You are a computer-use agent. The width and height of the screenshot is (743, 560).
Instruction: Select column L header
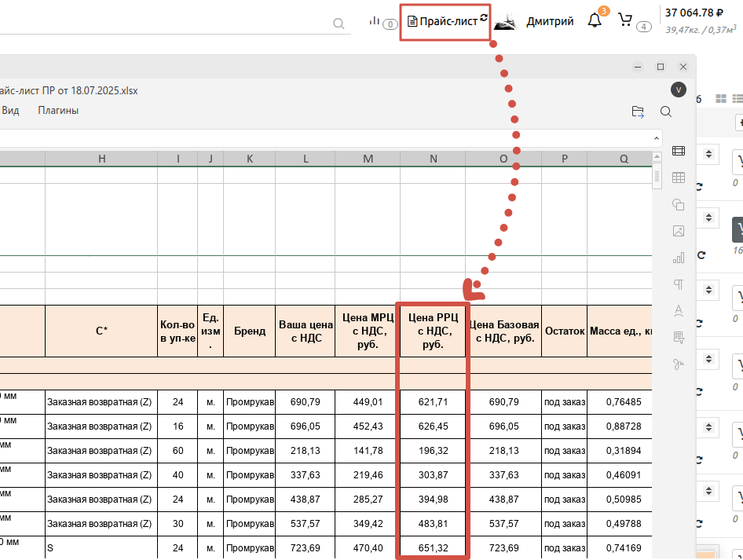tap(306, 159)
